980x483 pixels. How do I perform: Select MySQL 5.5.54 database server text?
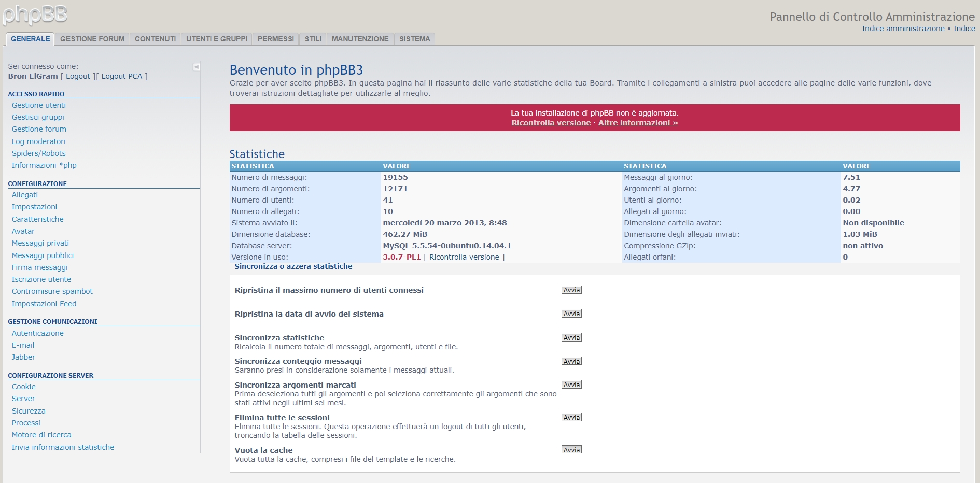[447, 246]
